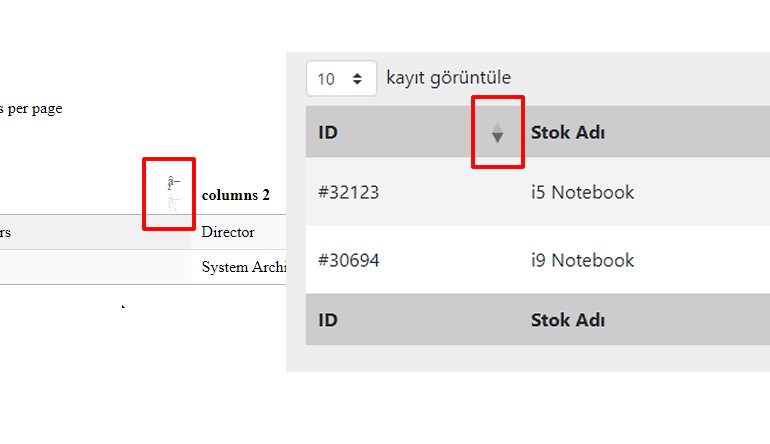Select the #30694 ID cell
Viewport: 770px width, 444px height.
pos(348,260)
